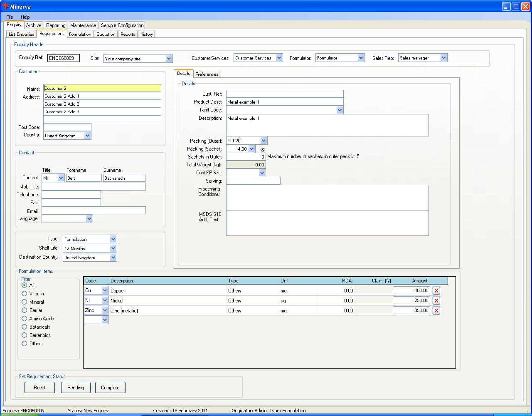Open the Ni code dropdown

105,300
